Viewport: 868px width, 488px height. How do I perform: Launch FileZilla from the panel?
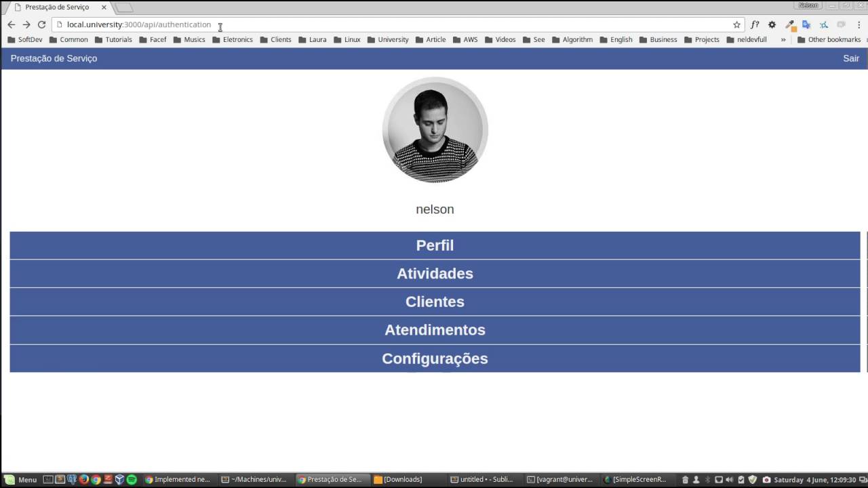coord(108,479)
